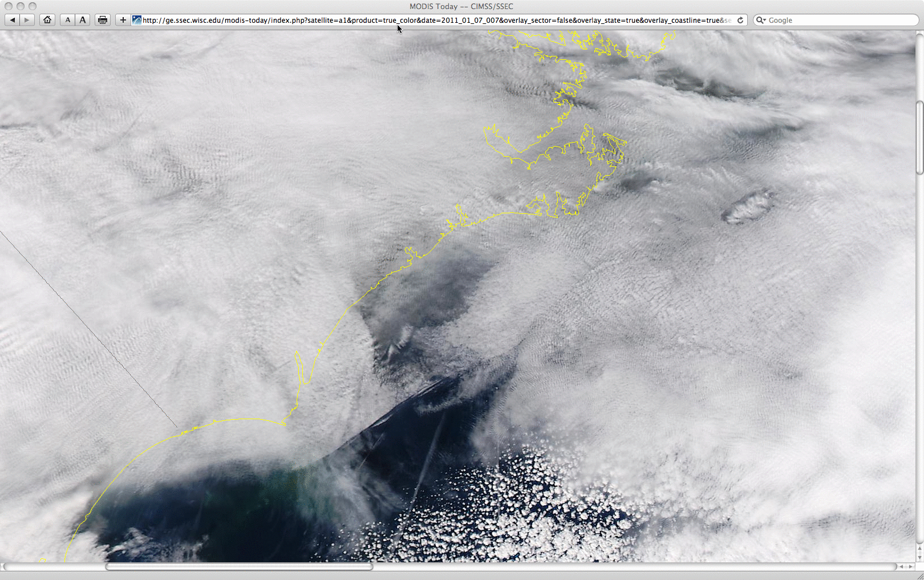Decrease text size with small A

[68, 20]
